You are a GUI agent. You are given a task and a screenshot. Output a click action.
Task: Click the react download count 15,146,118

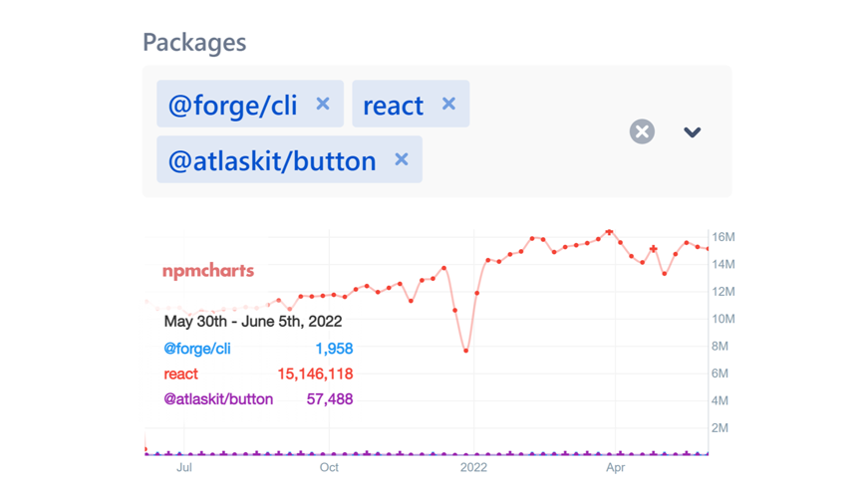(x=315, y=374)
